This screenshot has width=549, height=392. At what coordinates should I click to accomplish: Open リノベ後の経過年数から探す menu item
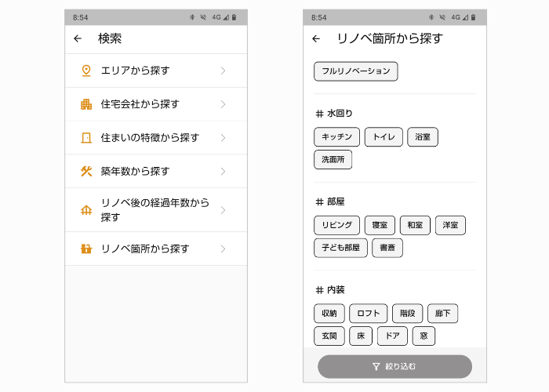coord(155,210)
